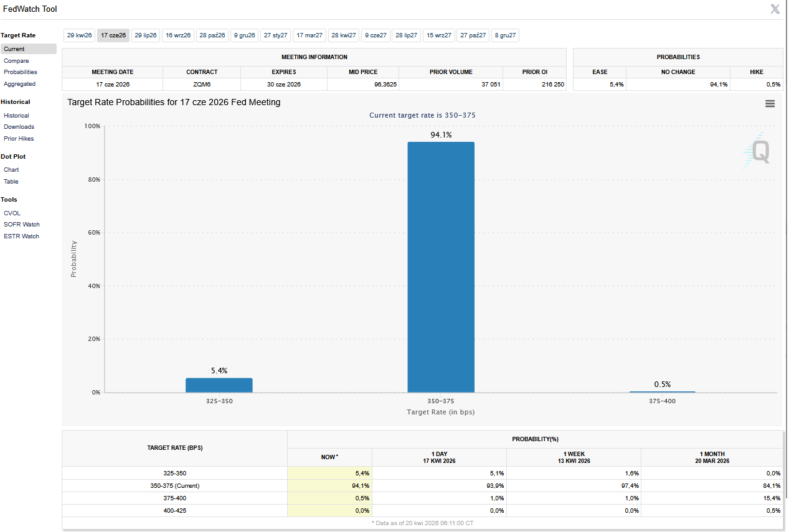Open the 16 wrz26 meeting tab

178,35
